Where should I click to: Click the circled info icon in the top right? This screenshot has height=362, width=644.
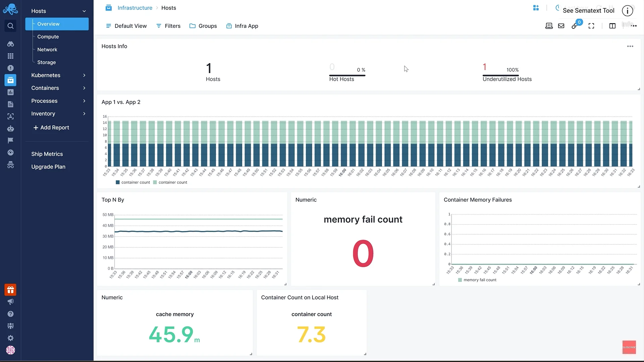coord(628,11)
